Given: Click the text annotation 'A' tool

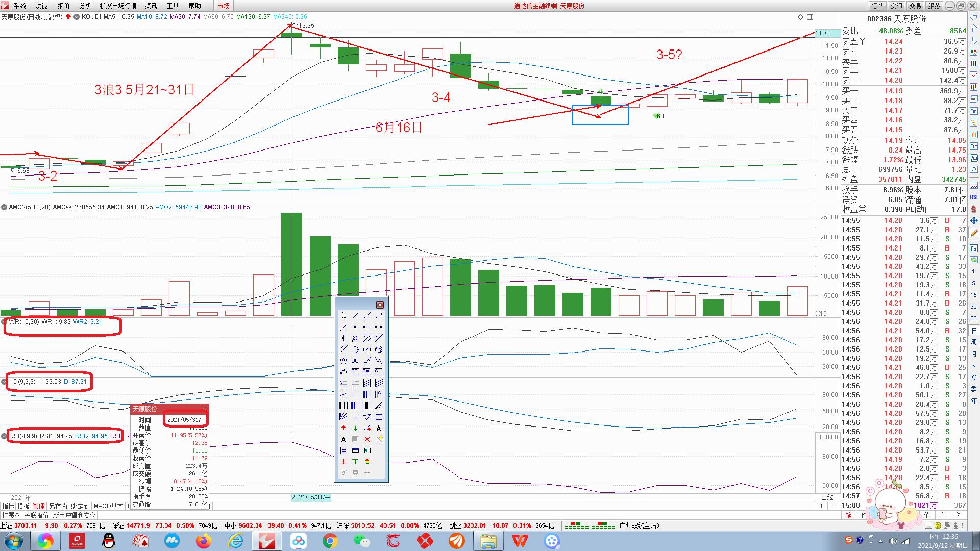Looking at the screenshot, I should (379, 428).
